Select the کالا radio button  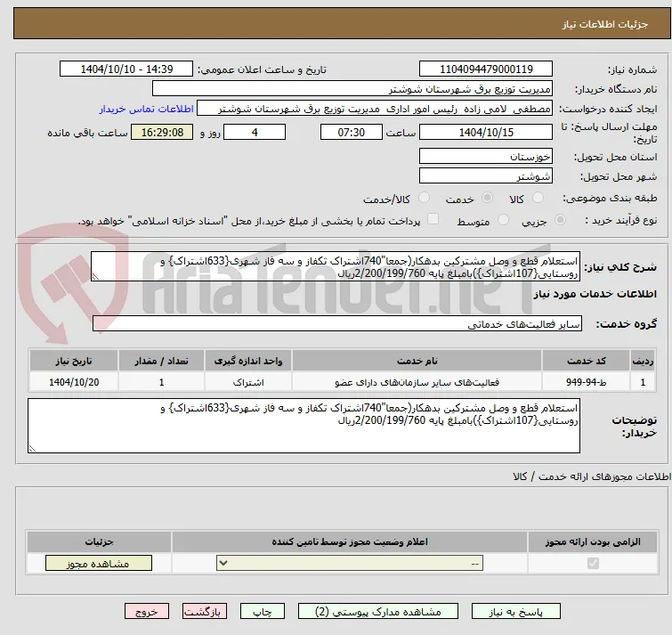click(x=538, y=198)
